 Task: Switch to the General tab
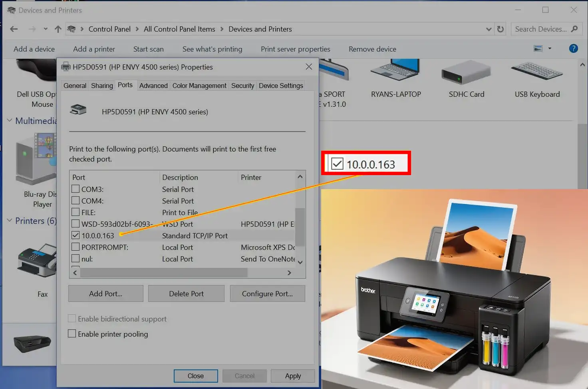coord(75,86)
